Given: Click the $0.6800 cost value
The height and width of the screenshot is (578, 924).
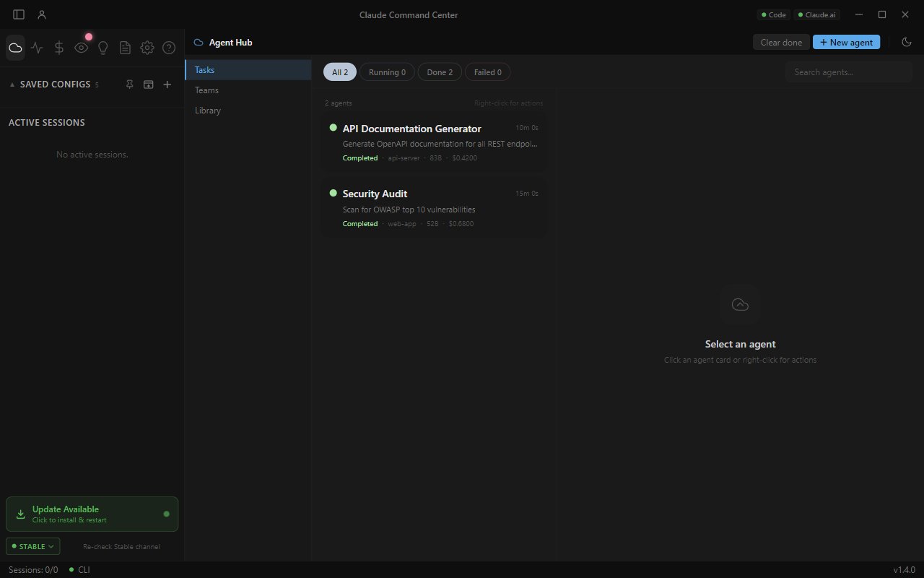Looking at the screenshot, I should (461, 224).
